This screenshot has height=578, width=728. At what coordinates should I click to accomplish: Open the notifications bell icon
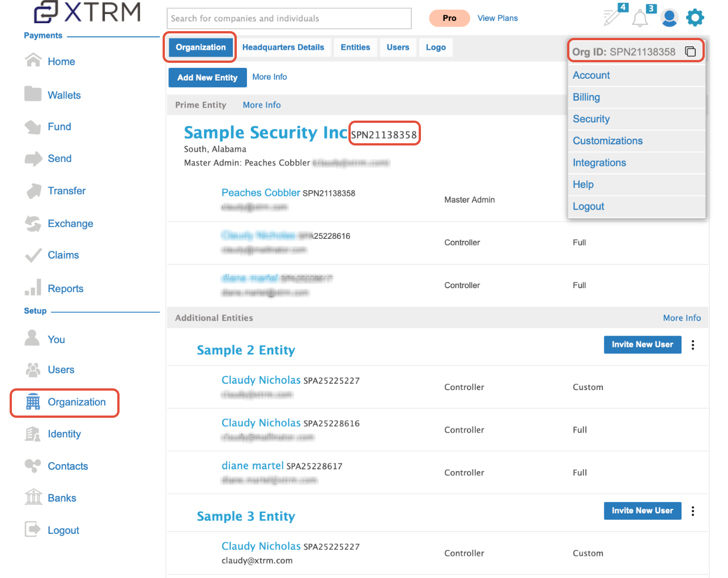tap(640, 18)
